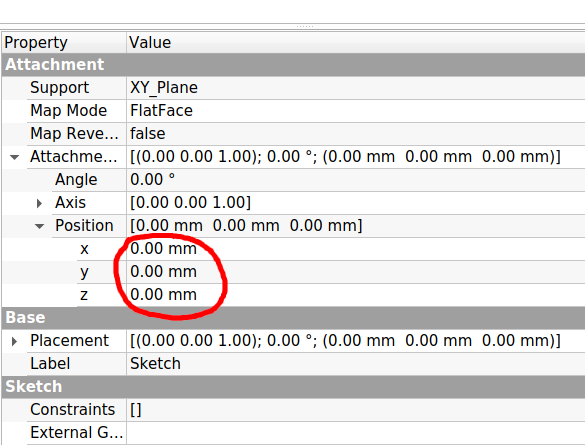Image resolution: width=585 pixels, height=445 pixels.
Task: Click the Attachment group header
Action: [293, 65]
